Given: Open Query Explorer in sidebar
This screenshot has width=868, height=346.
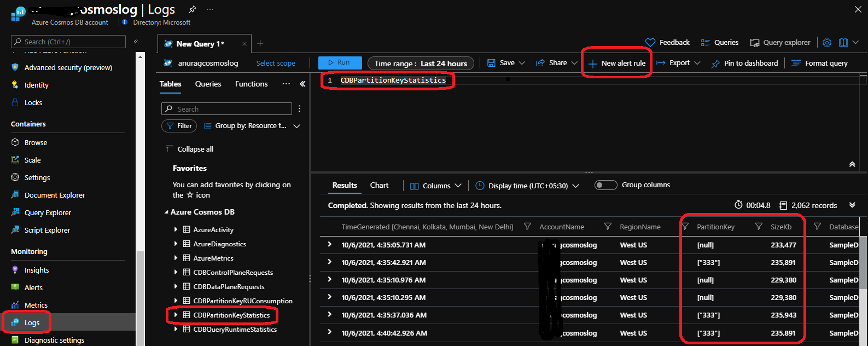Looking at the screenshot, I should [x=48, y=212].
